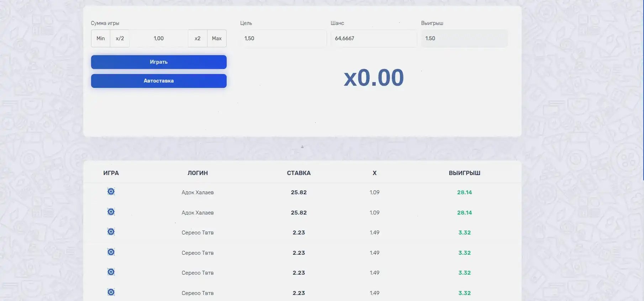The height and width of the screenshot is (301, 644).
Task: Open the Автоставка auto-bet option
Action: point(159,81)
